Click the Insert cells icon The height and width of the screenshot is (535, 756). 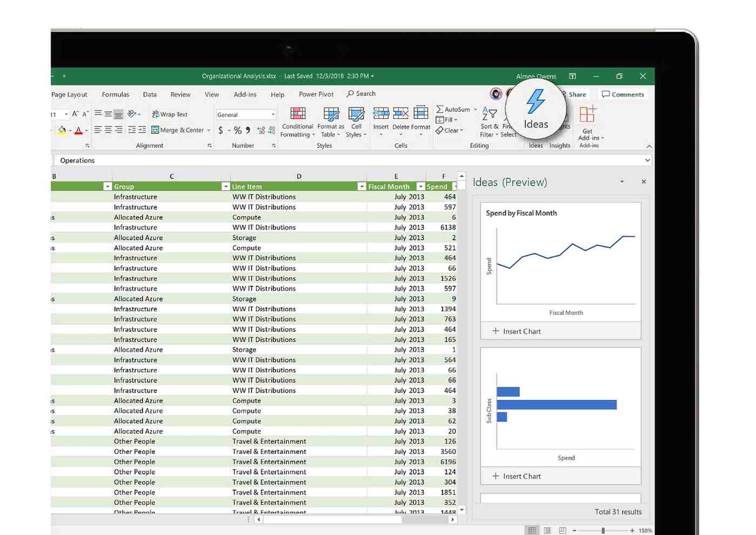(x=381, y=113)
